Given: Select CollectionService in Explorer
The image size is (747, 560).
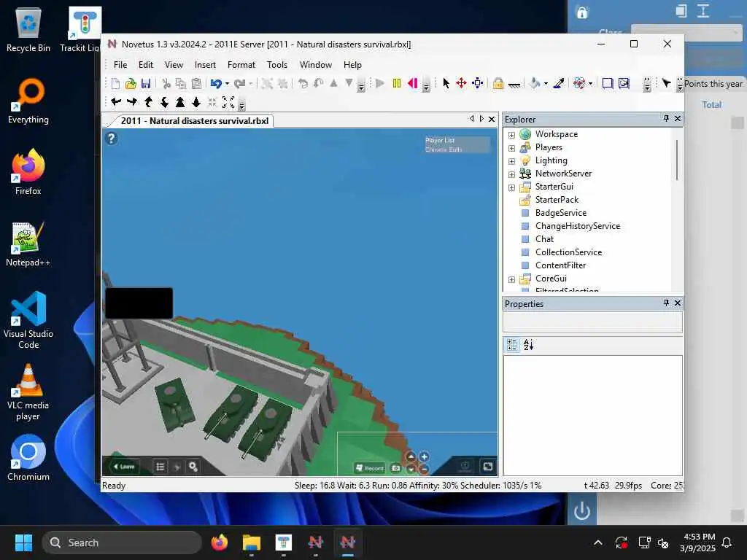Looking at the screenshot, I should (x=568, y=252).
